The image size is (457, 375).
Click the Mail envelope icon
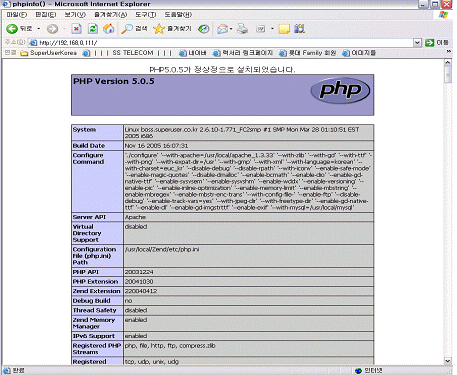[x=222, y=29]
